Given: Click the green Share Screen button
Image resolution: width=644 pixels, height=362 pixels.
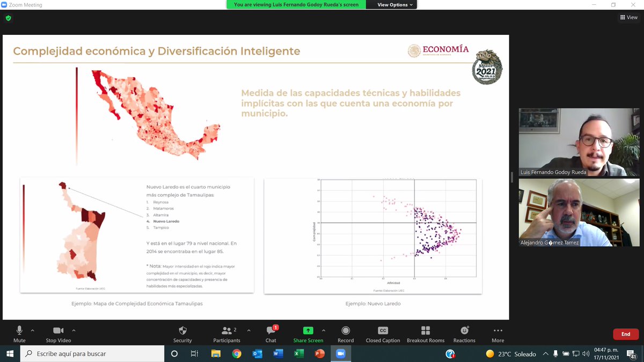Looking at the screenshot, I should pyautogui.click(x=308, y=334).
